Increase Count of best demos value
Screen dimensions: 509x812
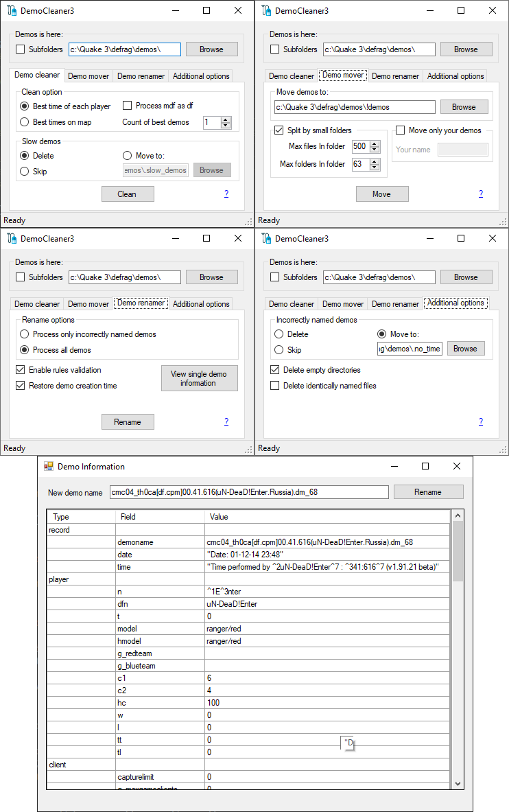(x=225, y=119)
